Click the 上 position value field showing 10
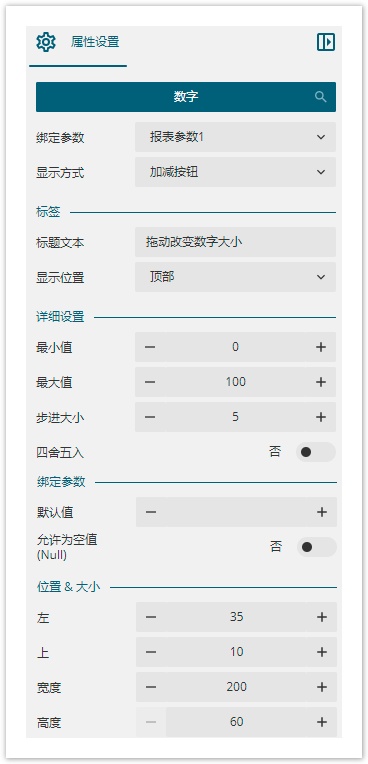Screen dimensions: 368x764 236,652
